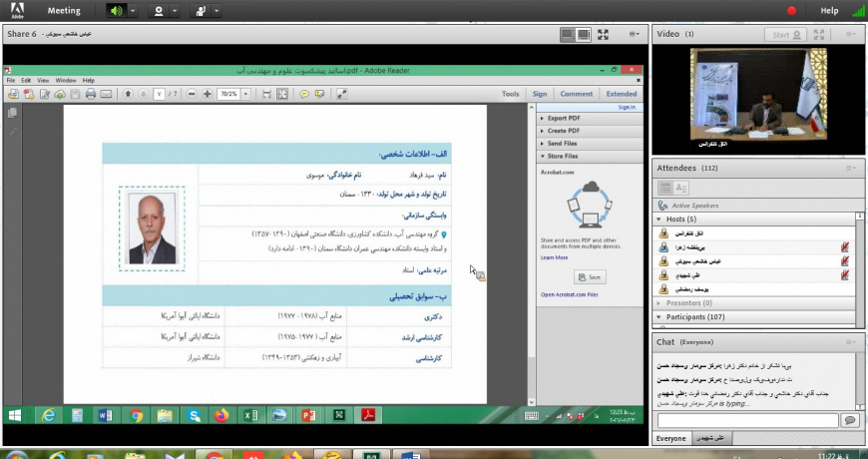Click the Sign In link

pos(627,108)
